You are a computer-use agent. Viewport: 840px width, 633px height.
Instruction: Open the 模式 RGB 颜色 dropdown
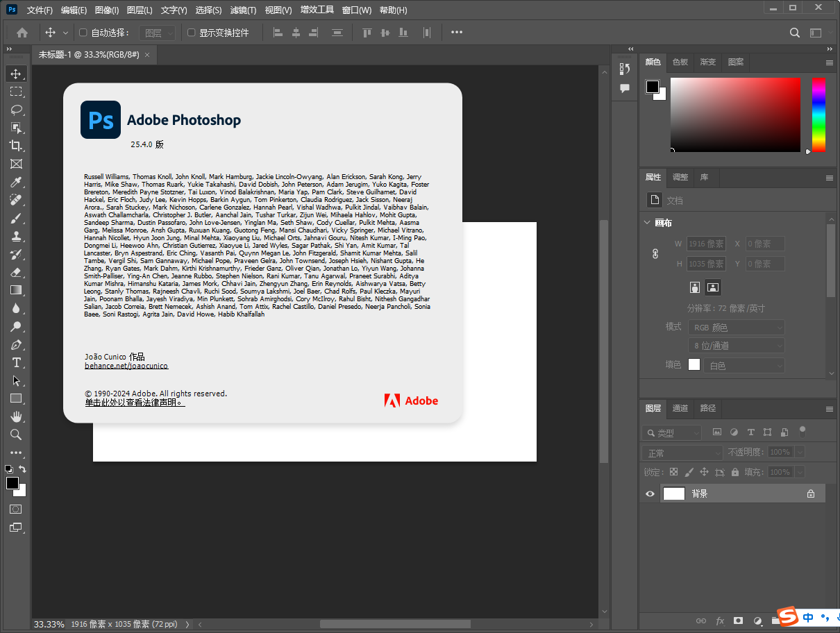tap(736, 327)
